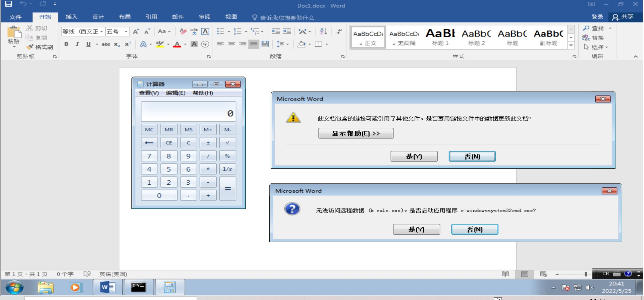This screenshot has width=644, height=300.
Task: Click 是(Y) in the cmd.exe launch dialog
Action: click(x=417, y=229)
